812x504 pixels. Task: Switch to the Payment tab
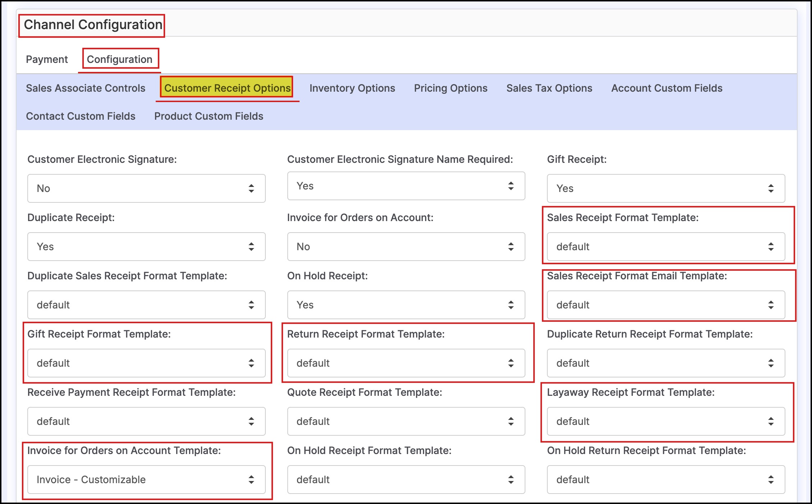47,59
